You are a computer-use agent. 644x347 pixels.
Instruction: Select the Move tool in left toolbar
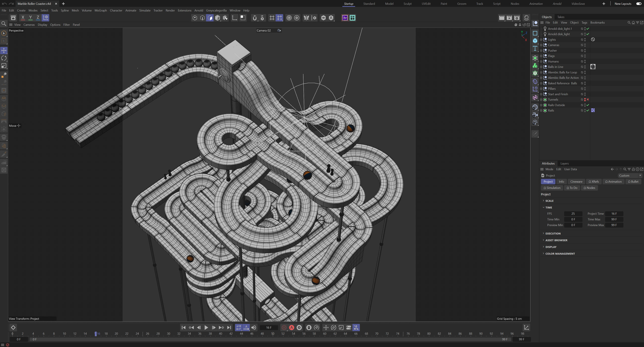tap(4, 51)
